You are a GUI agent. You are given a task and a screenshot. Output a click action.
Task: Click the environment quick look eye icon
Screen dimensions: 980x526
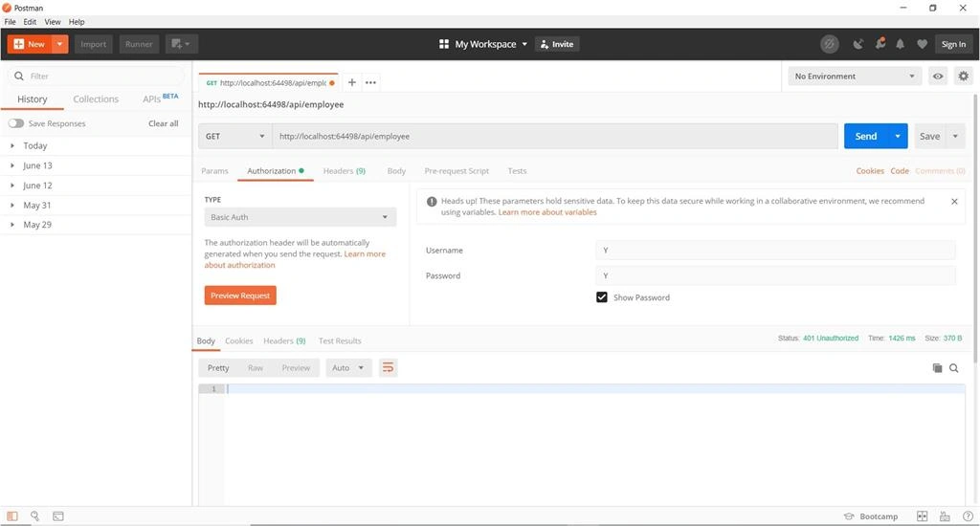[x=938, y=77]
